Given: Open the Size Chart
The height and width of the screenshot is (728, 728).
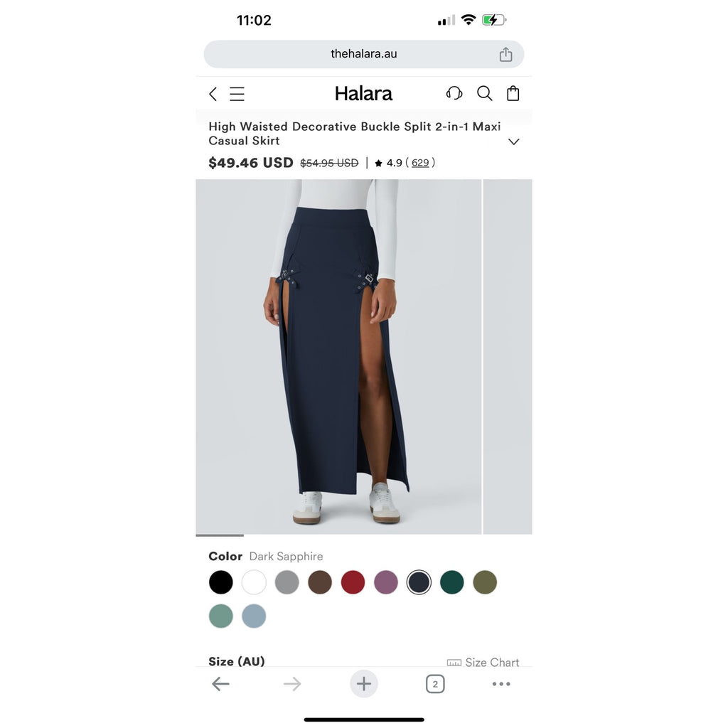Looking at the screenshot, I should tap(483, 663).
